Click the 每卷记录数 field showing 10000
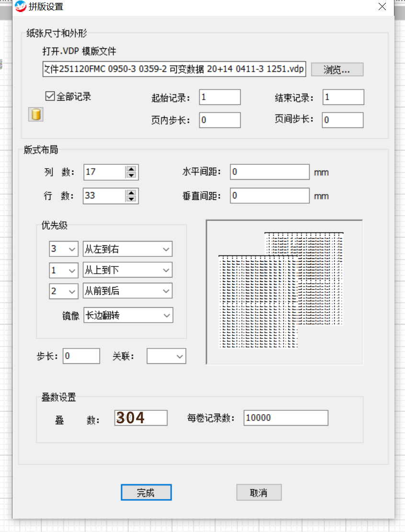This screenshot has width=405, height=532. [x=285, y=417]
